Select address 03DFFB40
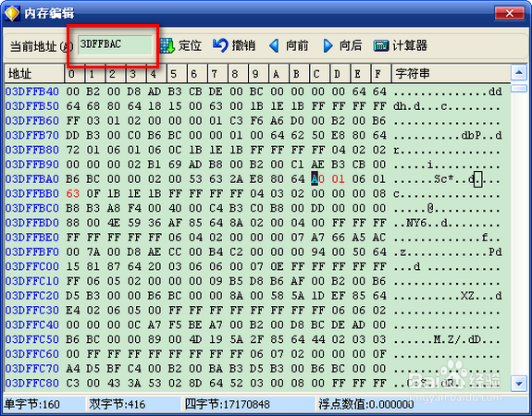Viewport: 532px width, 416px height. [x=31, y=92]
